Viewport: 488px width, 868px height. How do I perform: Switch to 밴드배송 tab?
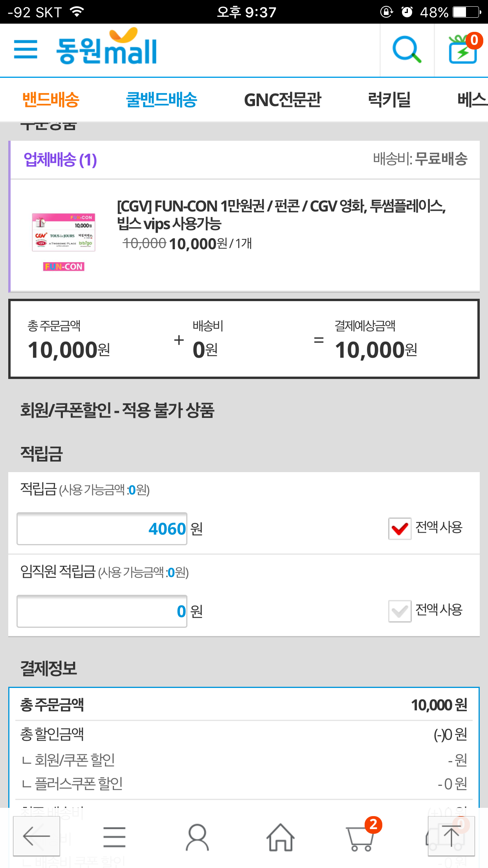point(51,100)
